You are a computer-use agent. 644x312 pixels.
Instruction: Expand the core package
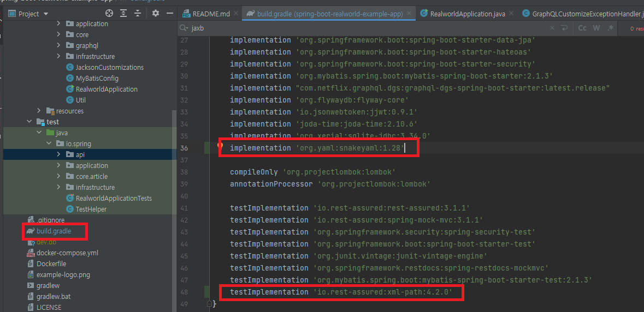pos(58,34)
